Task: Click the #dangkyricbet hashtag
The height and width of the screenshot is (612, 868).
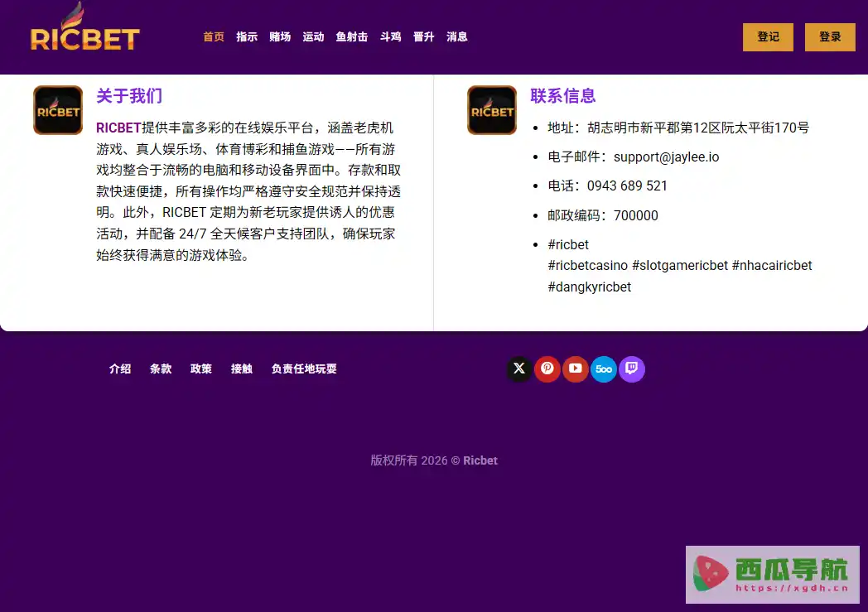Action: (589, 287)
